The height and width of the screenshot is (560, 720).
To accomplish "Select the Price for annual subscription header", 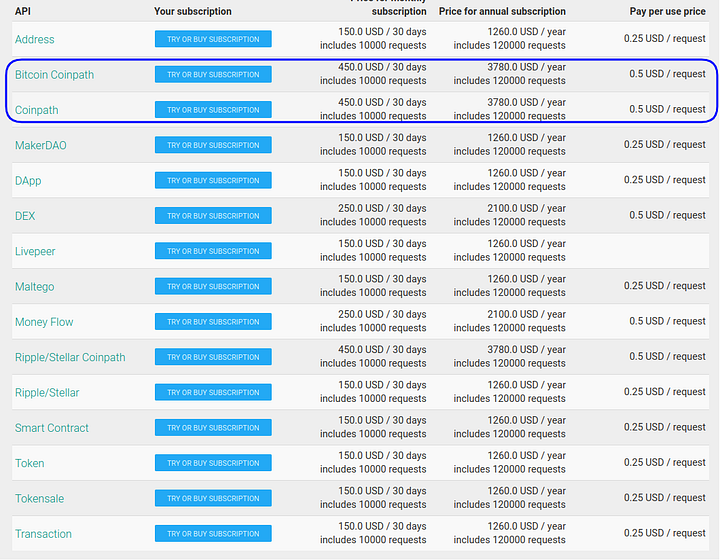I will [x=502, y=11].
